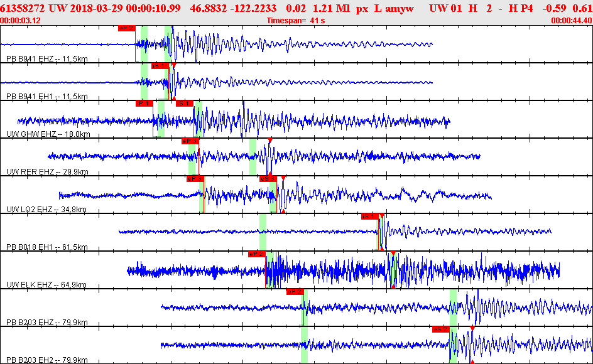Click the green predicted P bar on B203 EH2
The width and height of the screenshot is (593, 364).
click(304, 345)
